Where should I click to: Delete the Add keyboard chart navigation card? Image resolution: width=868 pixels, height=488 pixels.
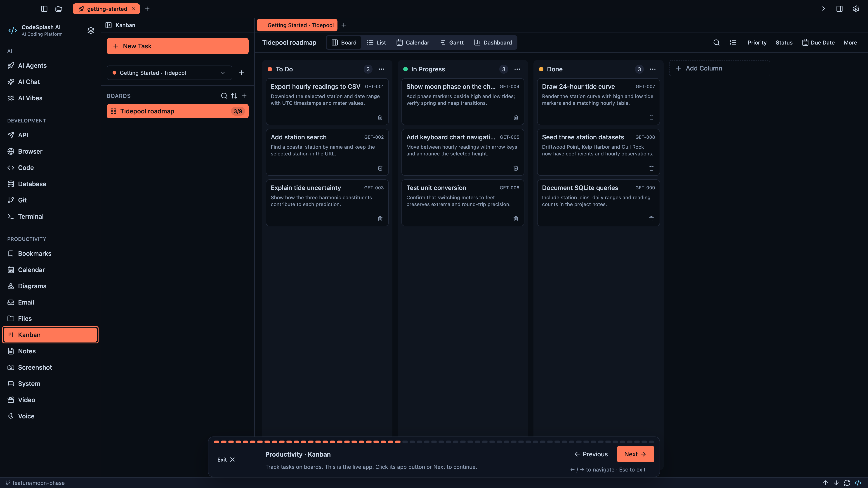(516, 168)
